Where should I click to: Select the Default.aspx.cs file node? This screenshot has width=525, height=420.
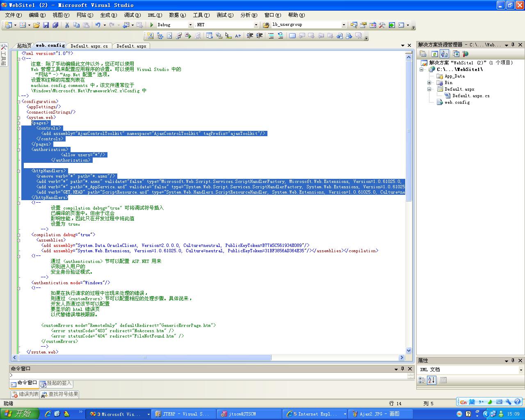click(x=471, y=96)
